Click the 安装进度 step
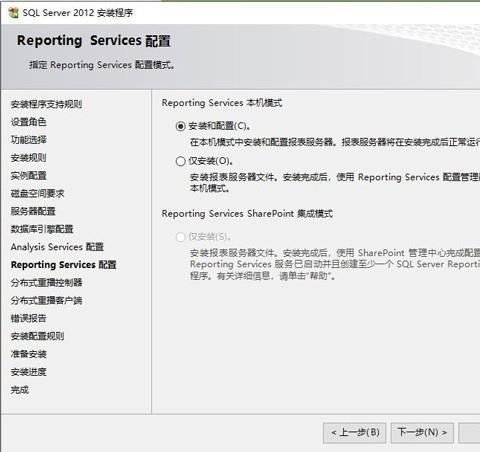The image size is (480, 452). (28, 372)
